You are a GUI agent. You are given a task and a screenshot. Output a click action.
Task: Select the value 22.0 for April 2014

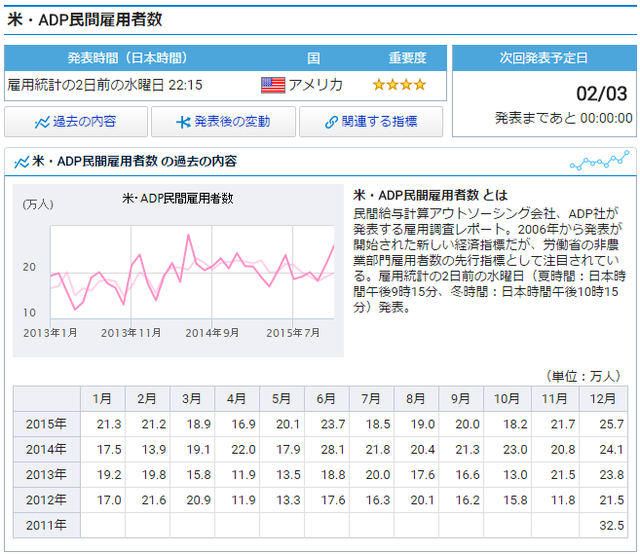243,450
